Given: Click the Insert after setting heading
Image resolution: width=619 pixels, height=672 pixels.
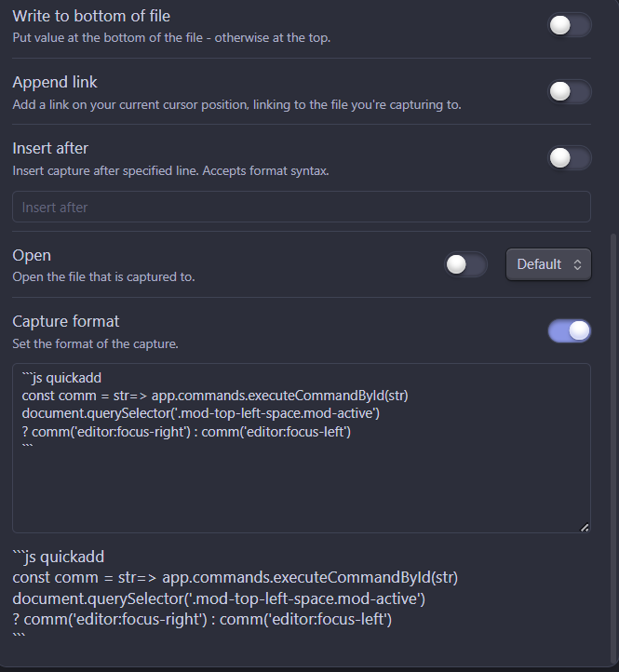Looking at the screenshot, I should (x=50, y=148).
